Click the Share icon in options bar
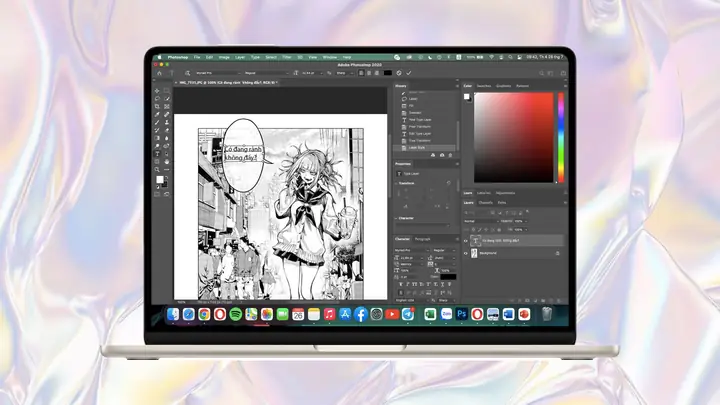 pos(563,73)
